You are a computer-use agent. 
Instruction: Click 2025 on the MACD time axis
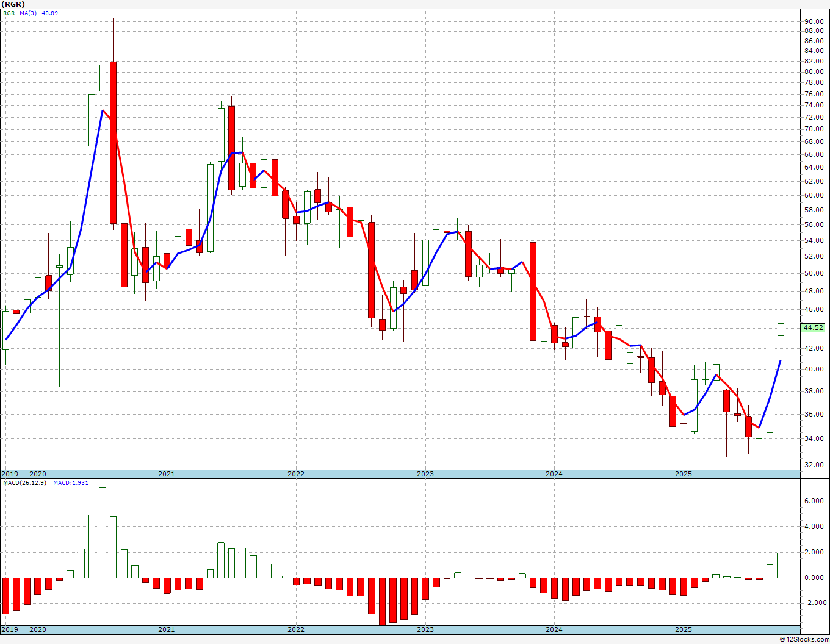tap(684, 629)
